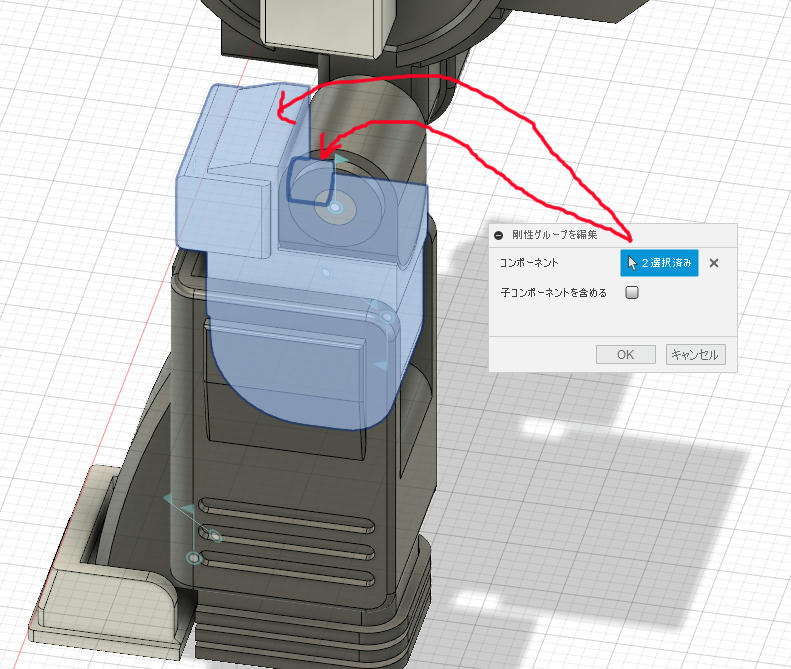The image size is (791, 669).
Task: Select the joint marker on the blue part's rounded corner
Action: tap(387, 317)
